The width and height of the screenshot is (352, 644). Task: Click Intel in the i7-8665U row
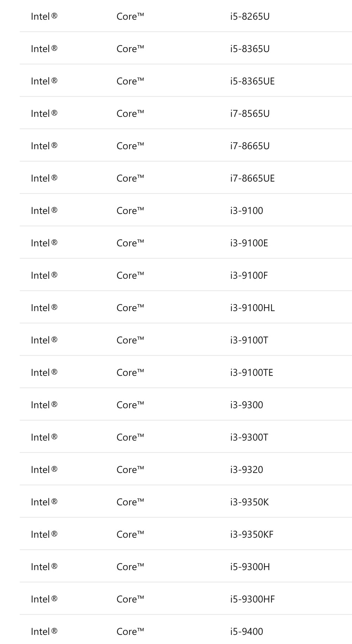tap(44, 146)
